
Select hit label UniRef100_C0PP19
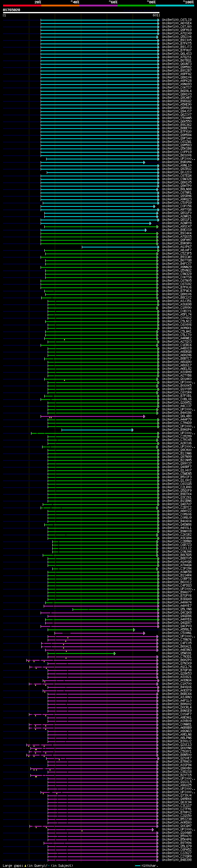(x=176, y=152)
